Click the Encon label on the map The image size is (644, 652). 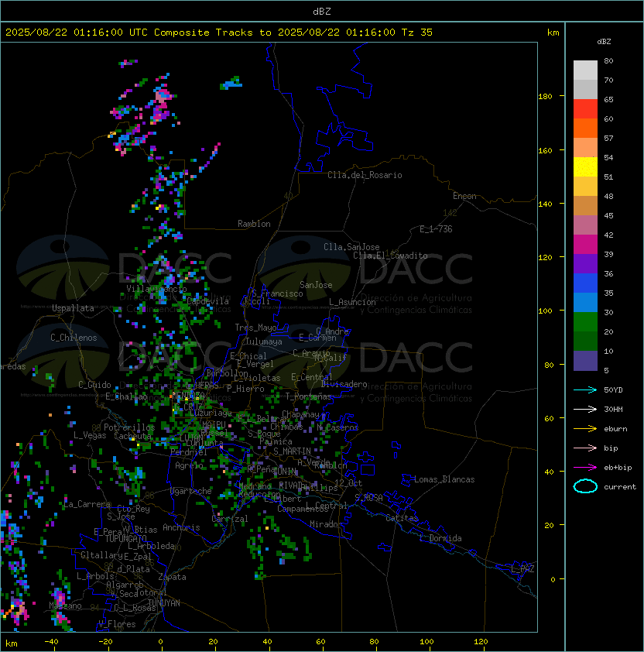click(x=464, y=196)
